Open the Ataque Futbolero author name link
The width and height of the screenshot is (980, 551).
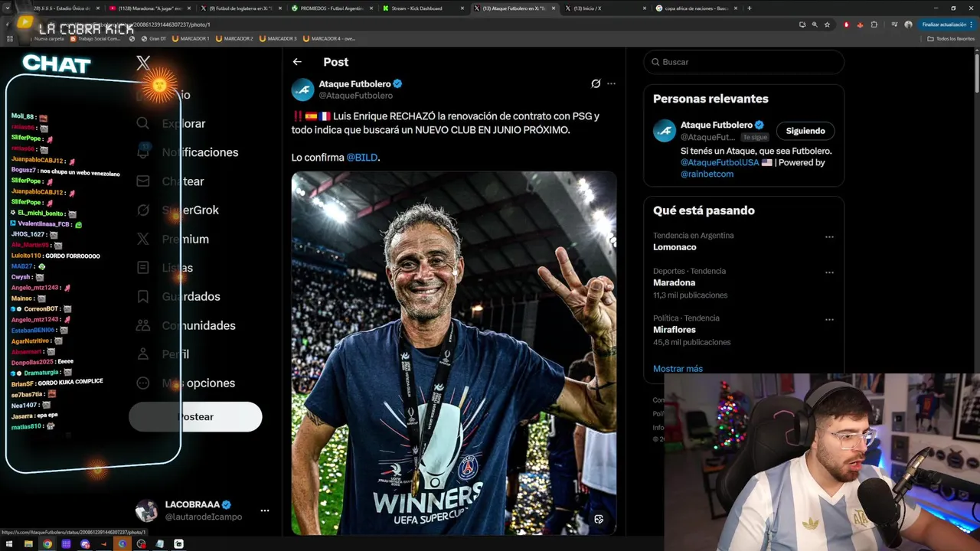(x=354, y=84)
